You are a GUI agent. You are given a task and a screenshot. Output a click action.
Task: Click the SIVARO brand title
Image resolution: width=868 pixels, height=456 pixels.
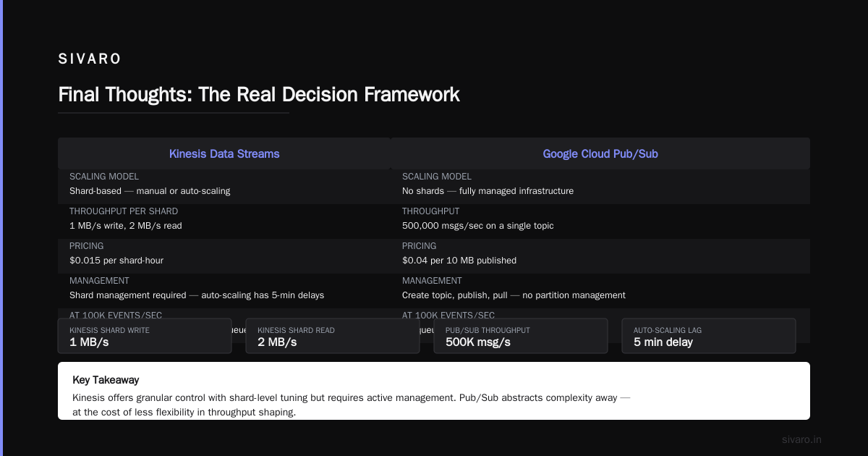pos(90,59)
